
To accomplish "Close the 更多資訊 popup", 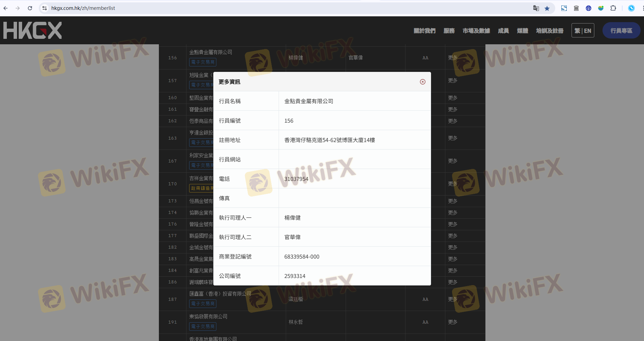I will pos(423,82).
